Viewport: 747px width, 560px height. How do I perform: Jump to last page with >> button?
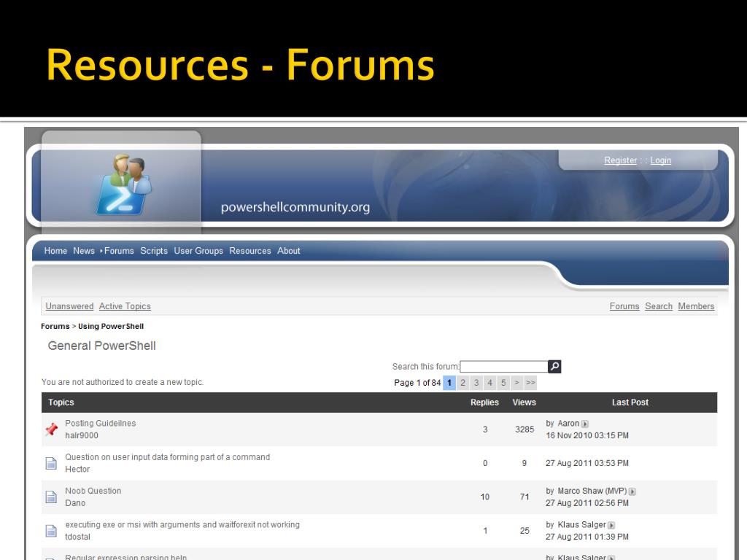(530, 383)
